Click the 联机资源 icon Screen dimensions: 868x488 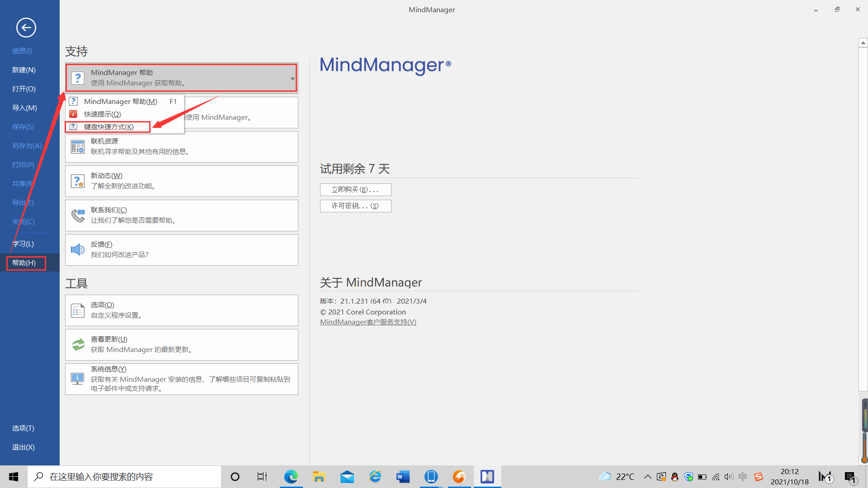coord(78,147)
